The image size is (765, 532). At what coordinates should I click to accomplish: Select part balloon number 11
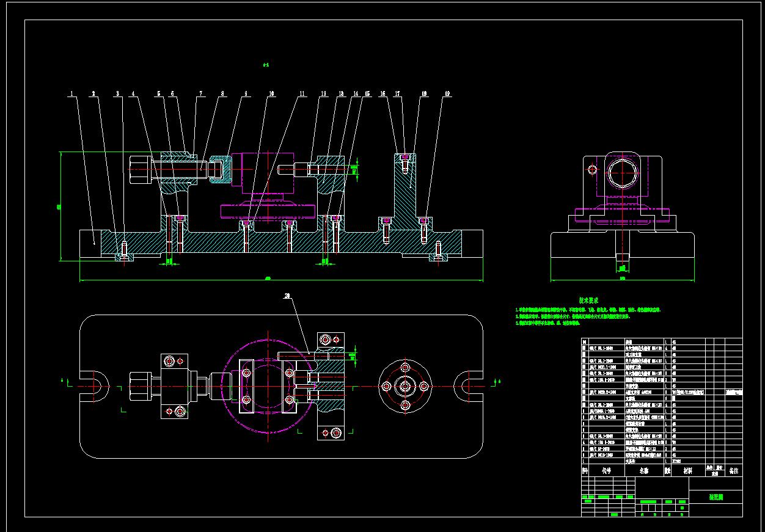click(302, 94)
